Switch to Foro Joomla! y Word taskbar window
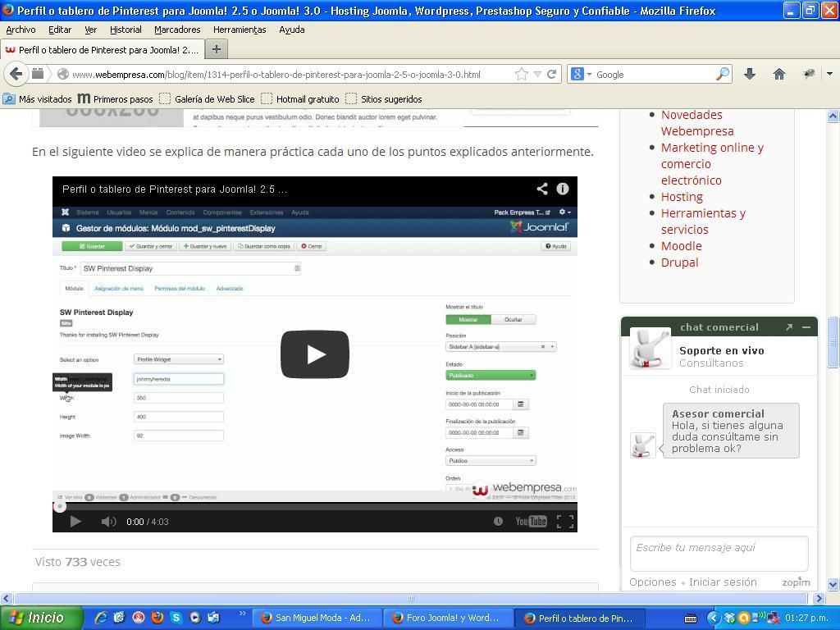 click(448, 618)
